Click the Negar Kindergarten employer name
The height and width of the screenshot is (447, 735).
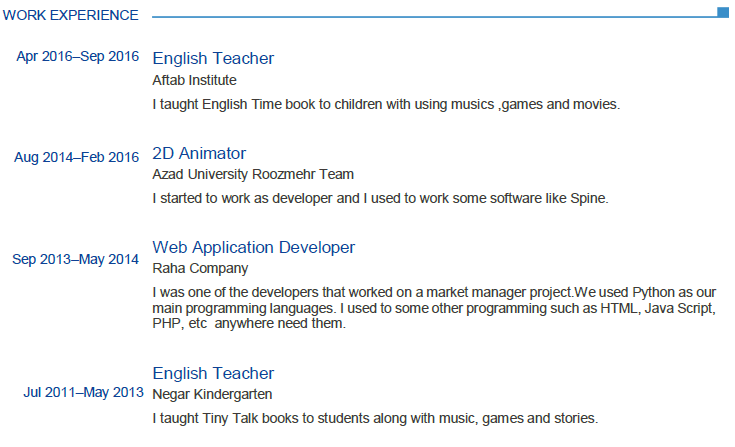click(213, 394)
